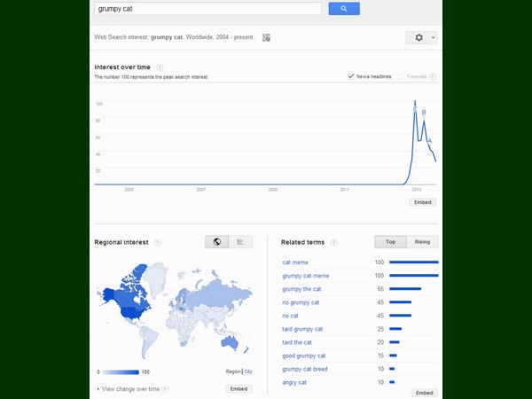Select the Top related terms tab
The width and height of the screenshot is (532, 399).
pyautogui.click(x=390, y=241)
